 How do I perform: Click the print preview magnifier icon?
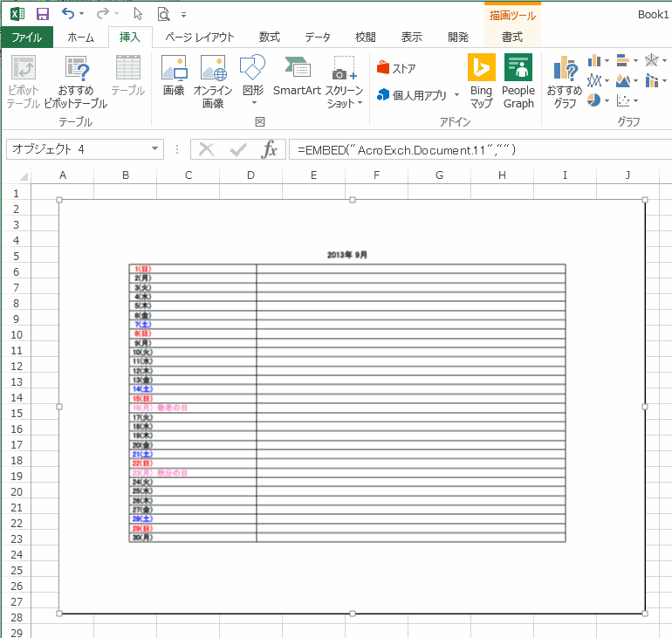[164, 15]
